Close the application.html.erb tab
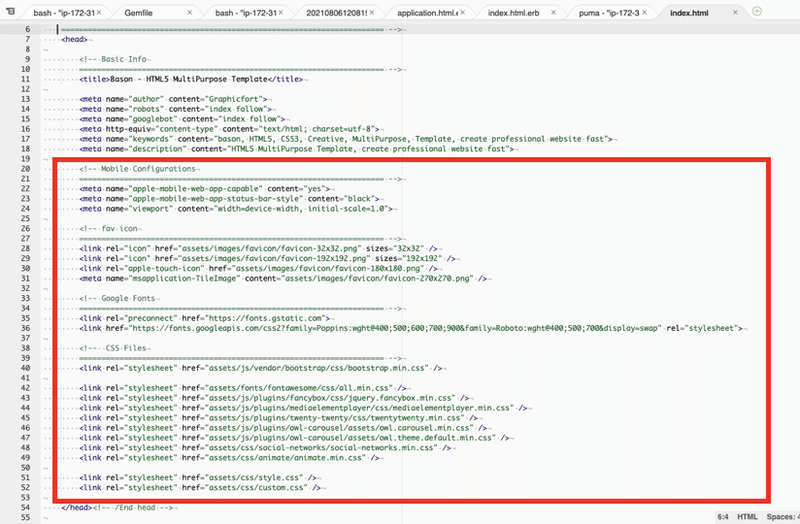The image size is (800, 524). tap(462, 12)
